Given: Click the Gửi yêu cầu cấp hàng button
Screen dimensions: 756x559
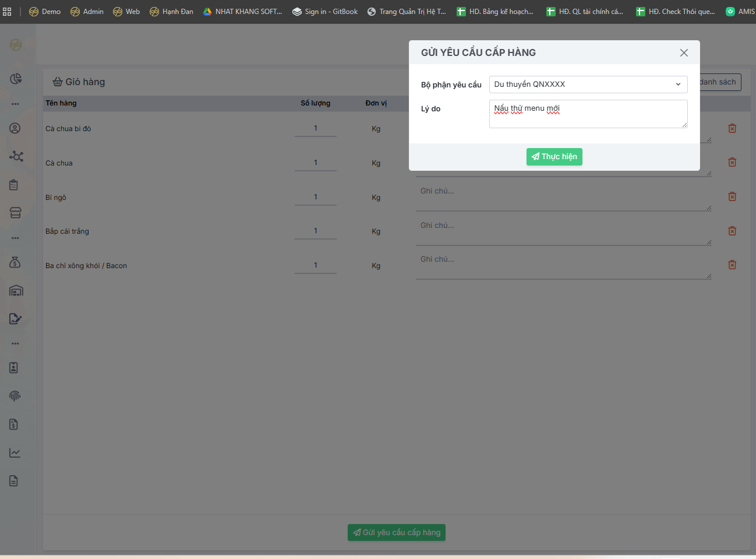Looking at the screenshot, I should [x=396, y=532].
